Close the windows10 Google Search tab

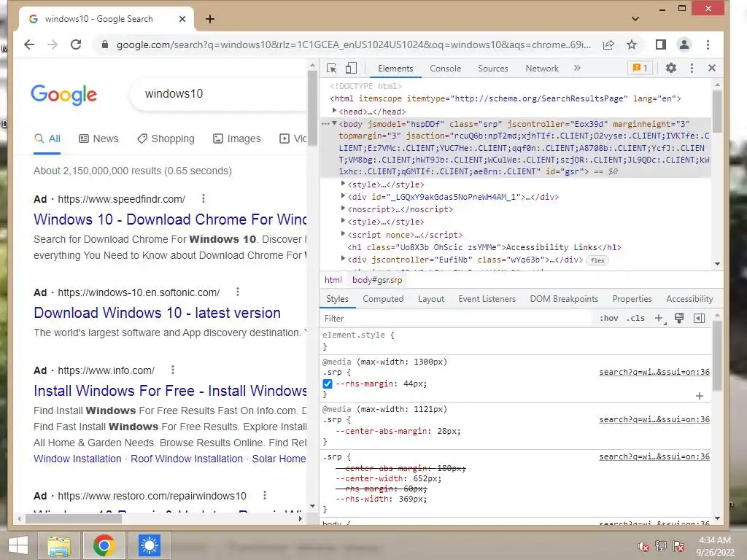coord(182,19)
